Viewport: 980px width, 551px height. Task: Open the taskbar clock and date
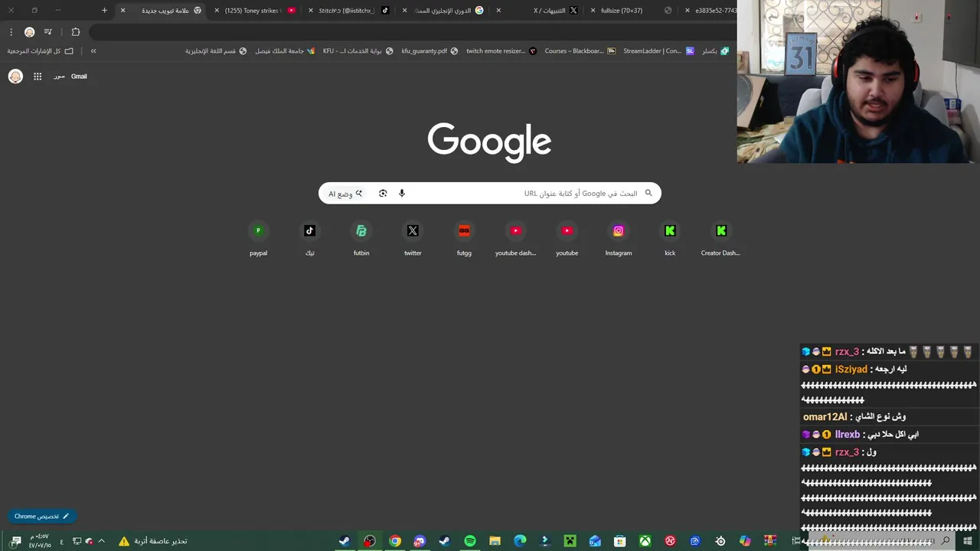[39, 541]
